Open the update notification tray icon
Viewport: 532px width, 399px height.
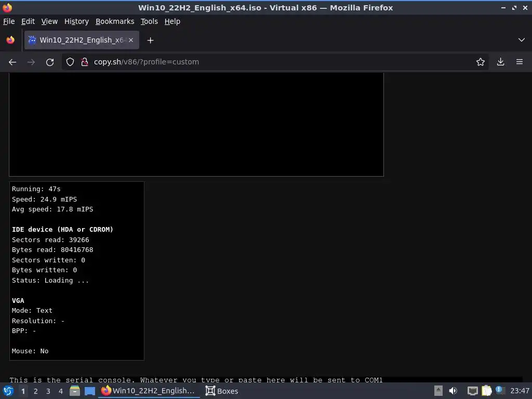[x=500, y=390]
